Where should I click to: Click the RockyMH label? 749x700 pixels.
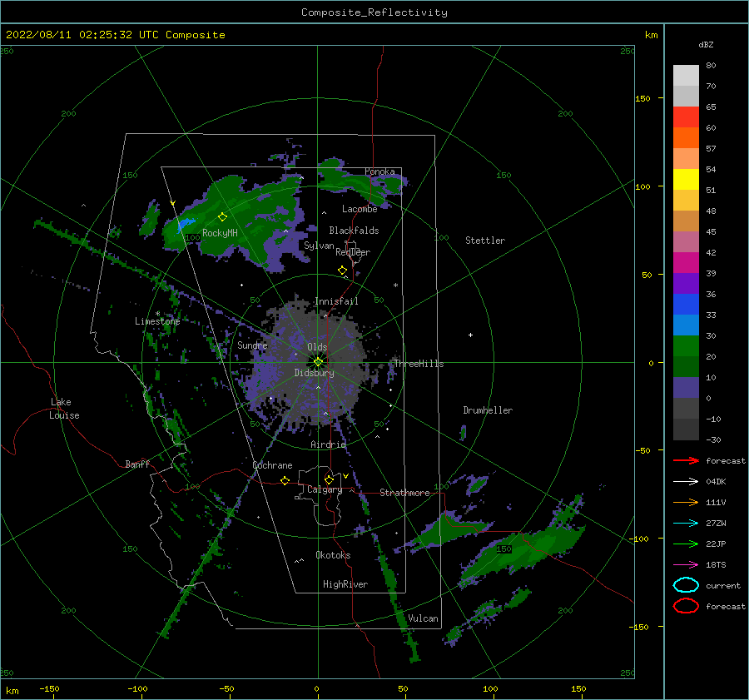click(220, 233)
